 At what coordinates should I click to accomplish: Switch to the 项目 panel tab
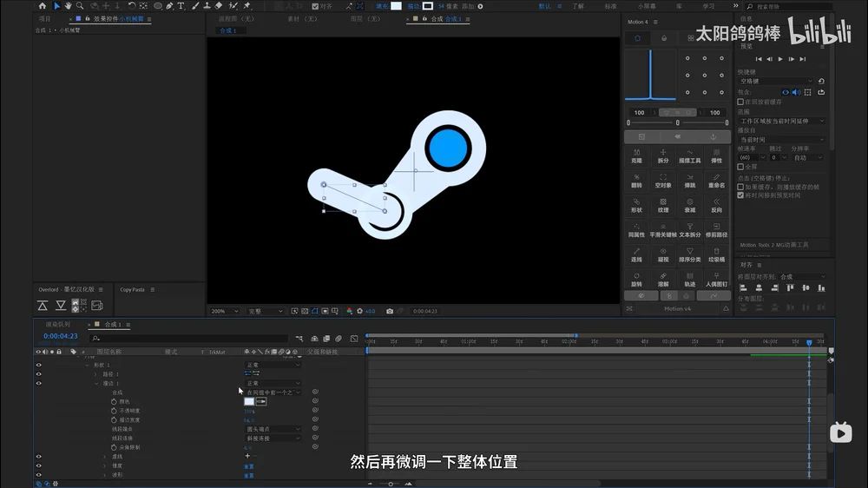click(45, 19)
